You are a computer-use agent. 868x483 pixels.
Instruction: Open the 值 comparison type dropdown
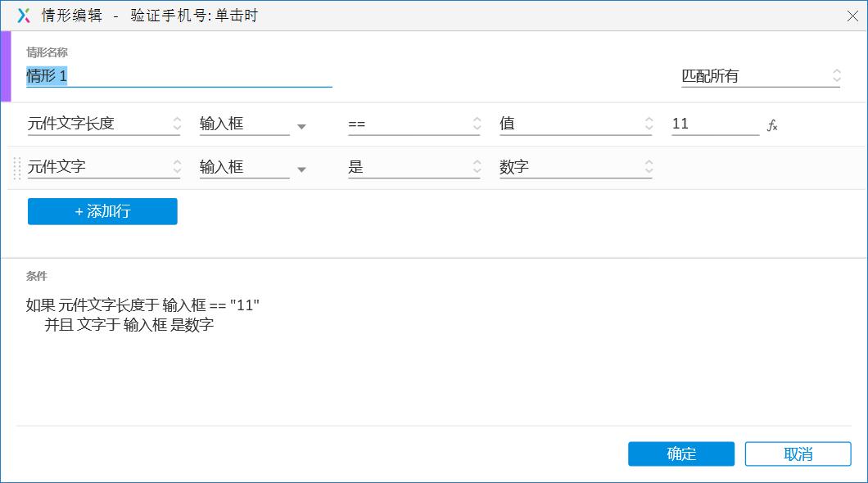tap(576, 124)
